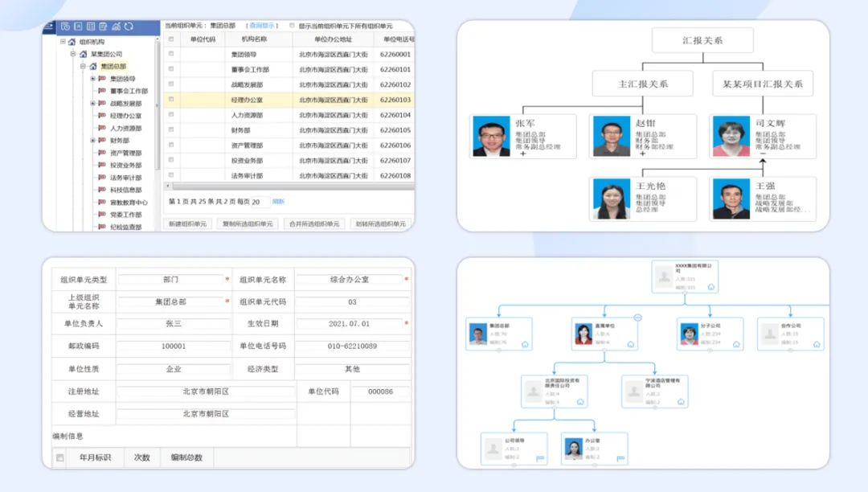Check the row checkbox for 投资业务部 in table
Image resolution: width=868 pixels, height=492 pixels.
pos(171,160)
